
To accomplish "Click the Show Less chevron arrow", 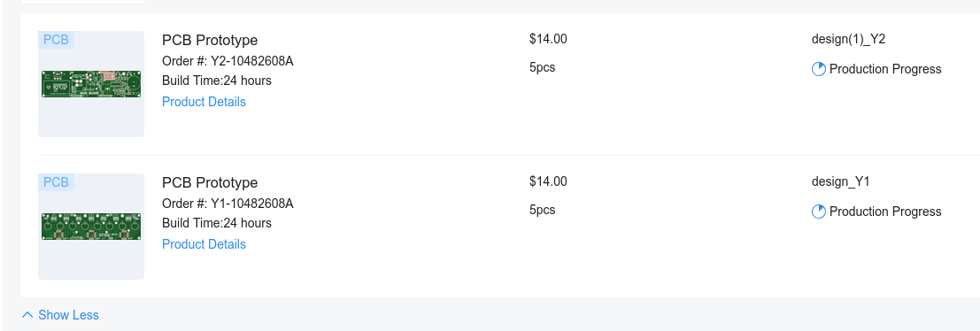I will click(x=27, y=315).
